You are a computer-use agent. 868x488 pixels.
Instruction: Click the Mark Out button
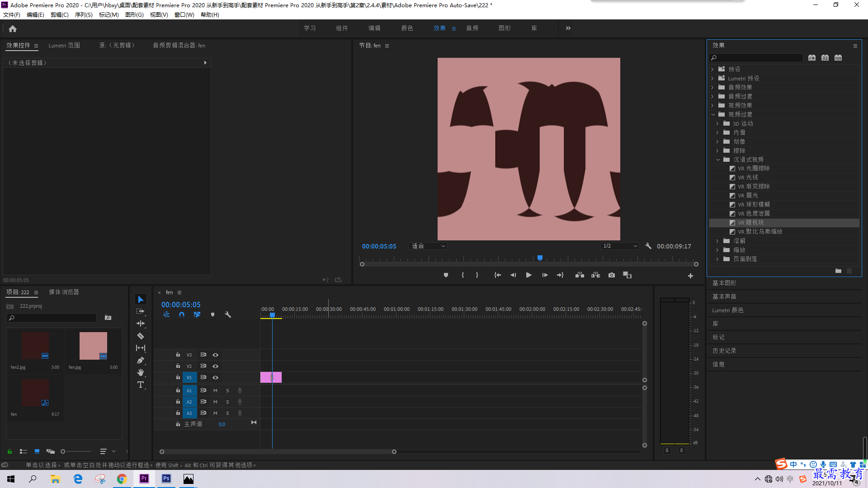(477, 275)
